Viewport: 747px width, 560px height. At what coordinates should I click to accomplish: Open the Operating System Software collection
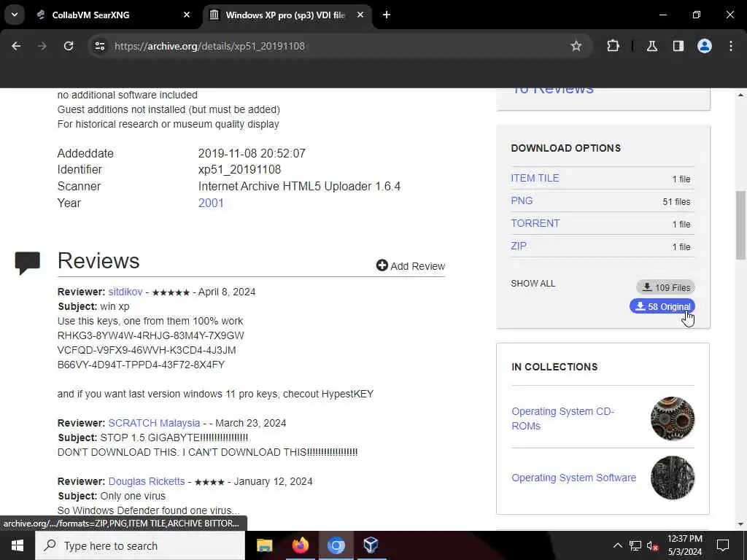(573, 478)
